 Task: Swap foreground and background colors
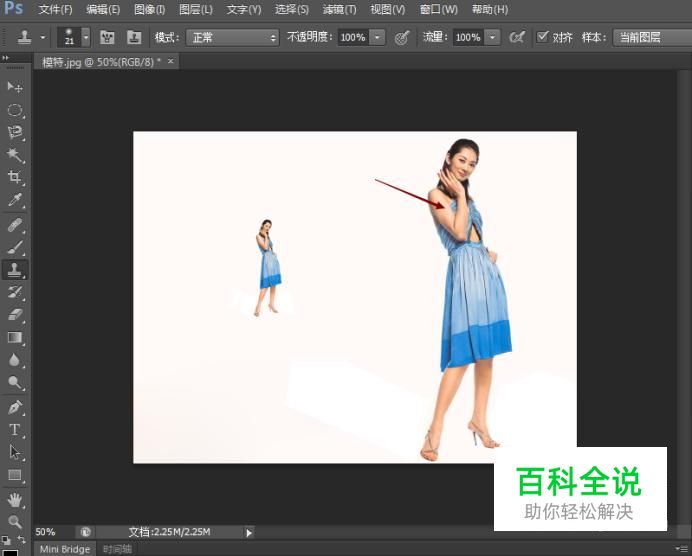[x=21, y=539]
